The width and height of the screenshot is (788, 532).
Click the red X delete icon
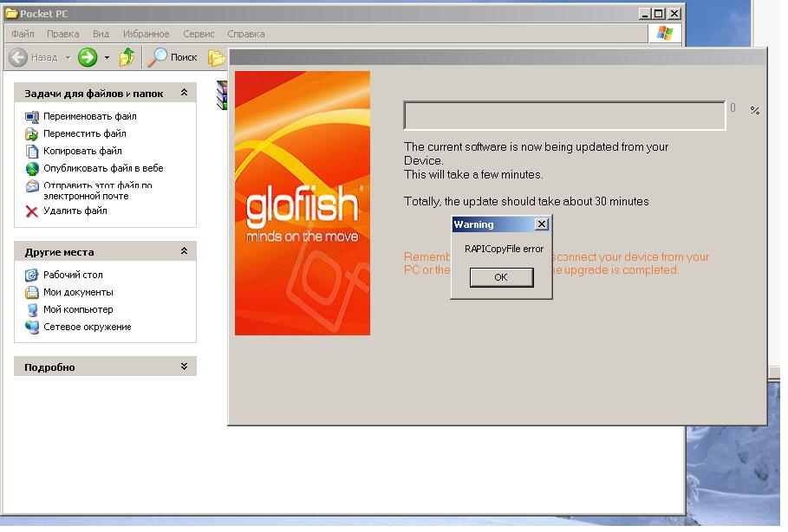click(x=32, y=211)
